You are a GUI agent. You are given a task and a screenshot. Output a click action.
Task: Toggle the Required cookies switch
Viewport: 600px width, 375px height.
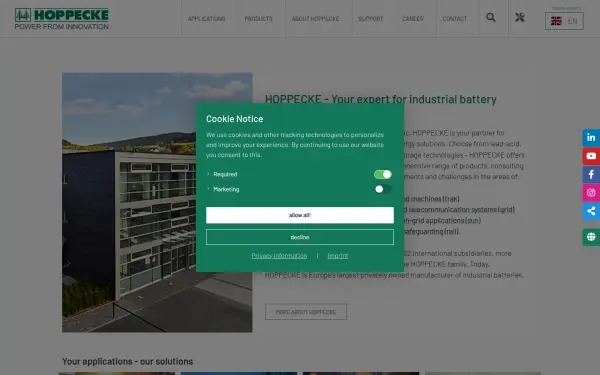(383, 174)
